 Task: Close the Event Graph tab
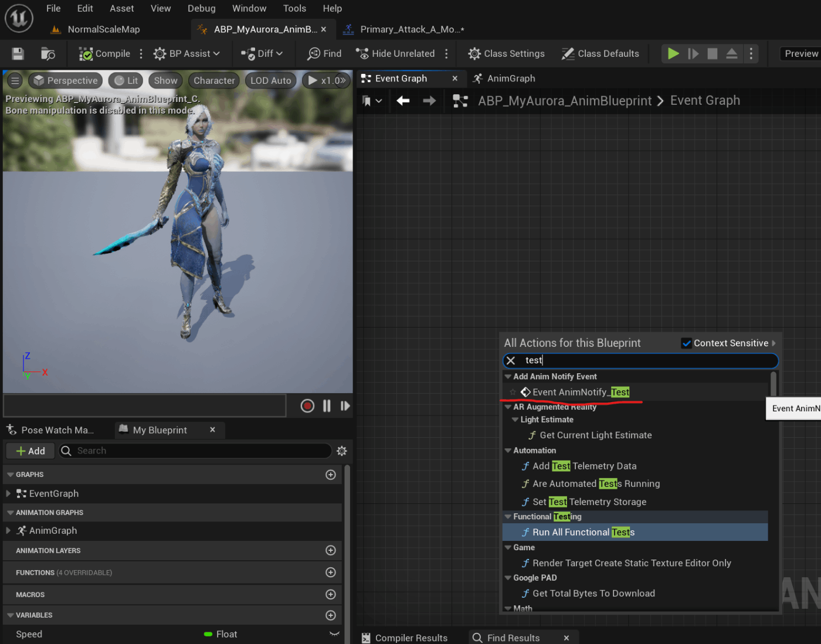pos(454,79)
